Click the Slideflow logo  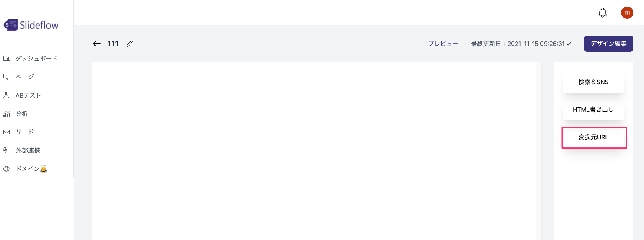(x=31, y=24)
